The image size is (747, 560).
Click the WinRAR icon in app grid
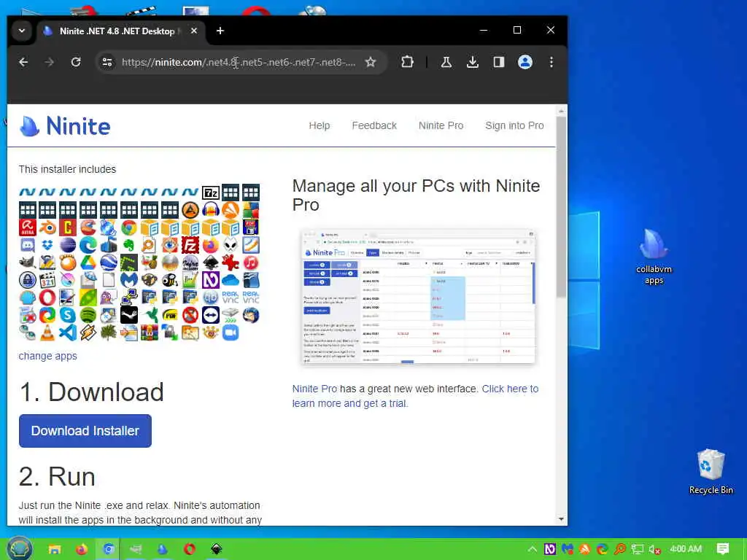point(149,332)
